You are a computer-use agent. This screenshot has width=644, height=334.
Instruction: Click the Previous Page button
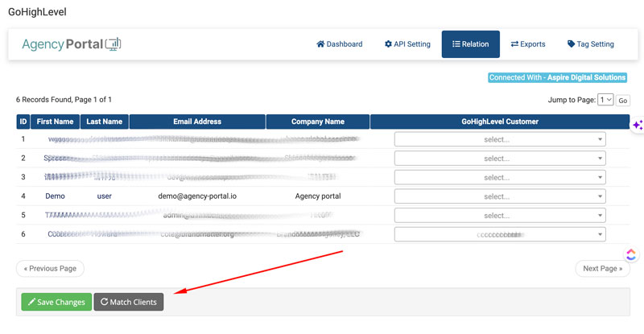(x=50, y=268)
